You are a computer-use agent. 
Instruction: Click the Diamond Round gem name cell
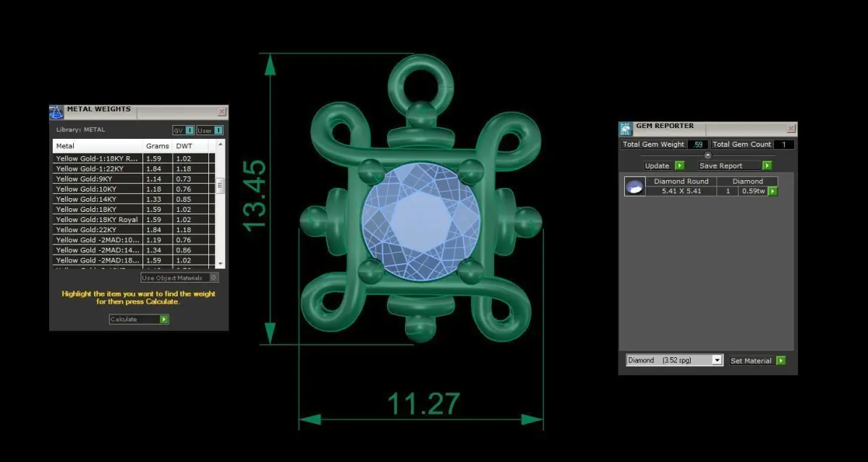(681, 181)
